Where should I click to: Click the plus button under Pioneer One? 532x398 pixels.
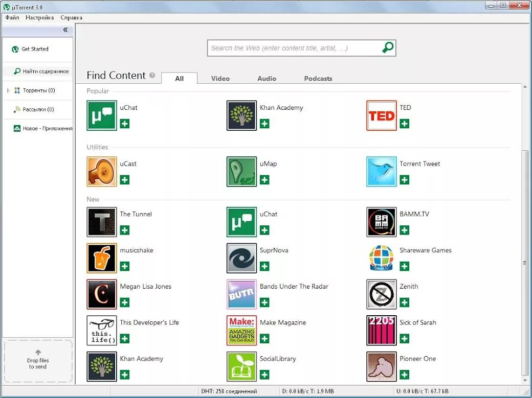click(405, 375)
